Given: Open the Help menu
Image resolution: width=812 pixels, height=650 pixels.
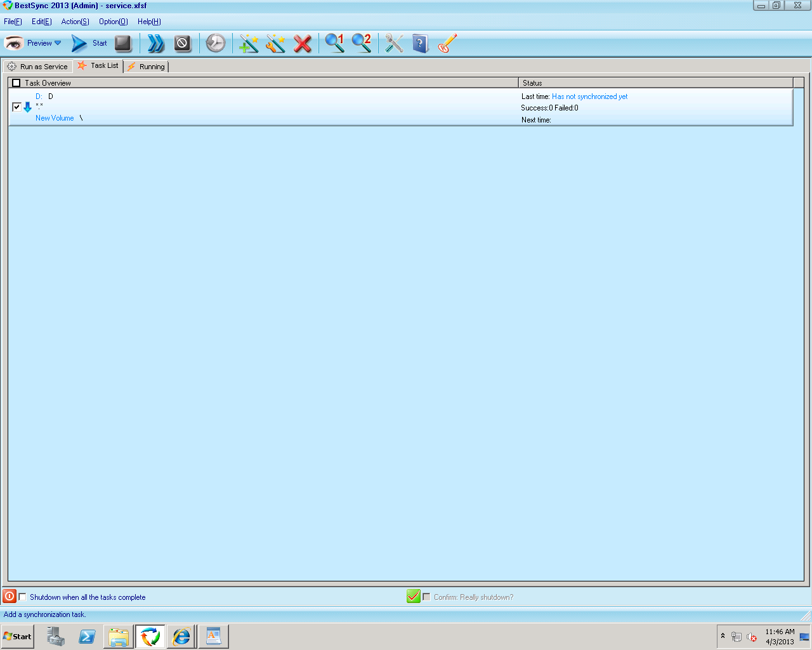Looking at the screenshot, I should 149,22.
